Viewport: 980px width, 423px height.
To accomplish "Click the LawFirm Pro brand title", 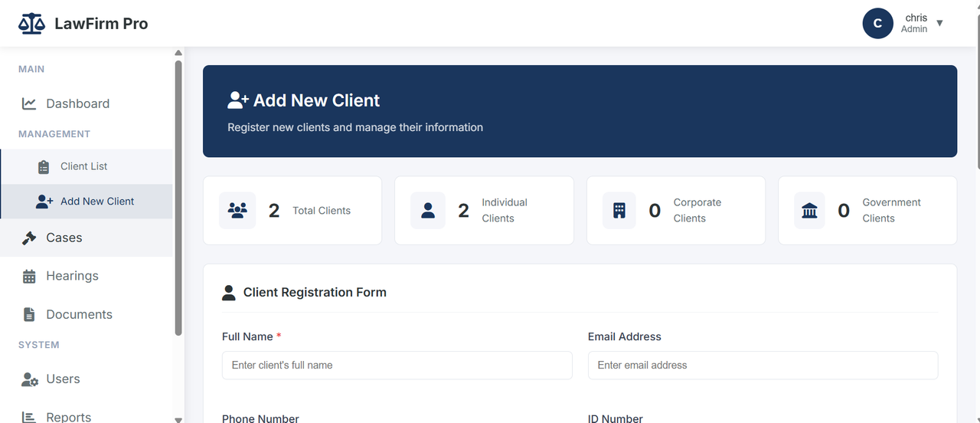I will pyautogui.click(x=101, y=24).
